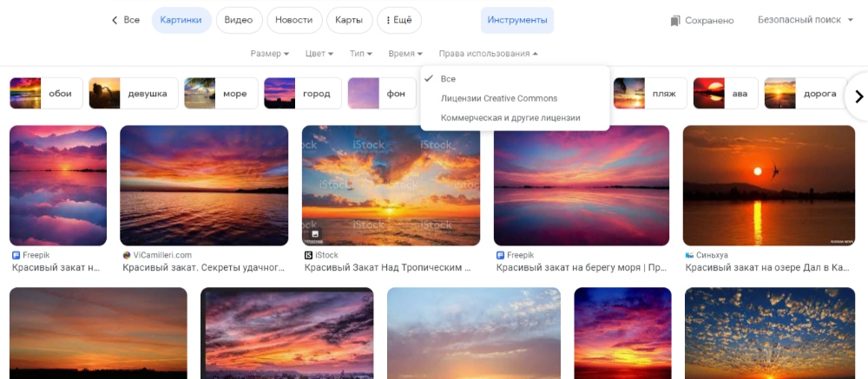Select the город suggestion chip
Viewport: 868px width, 379px height.
click(303, 94)
